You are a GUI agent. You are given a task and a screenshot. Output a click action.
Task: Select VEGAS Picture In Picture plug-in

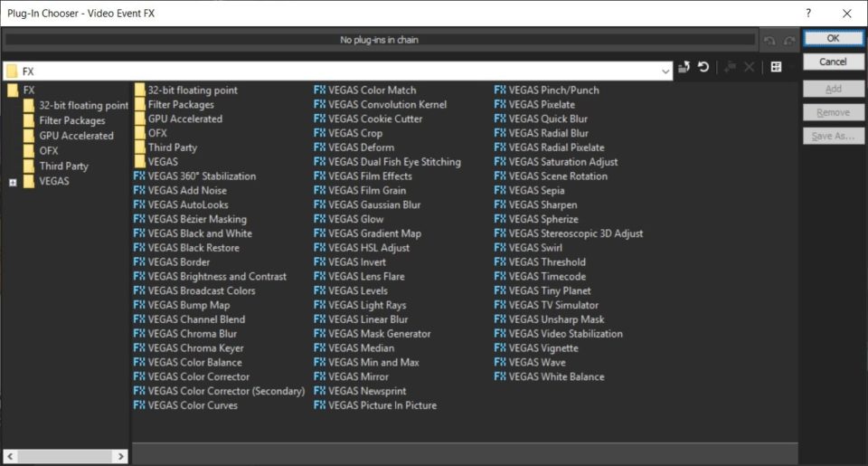point(375,405)
